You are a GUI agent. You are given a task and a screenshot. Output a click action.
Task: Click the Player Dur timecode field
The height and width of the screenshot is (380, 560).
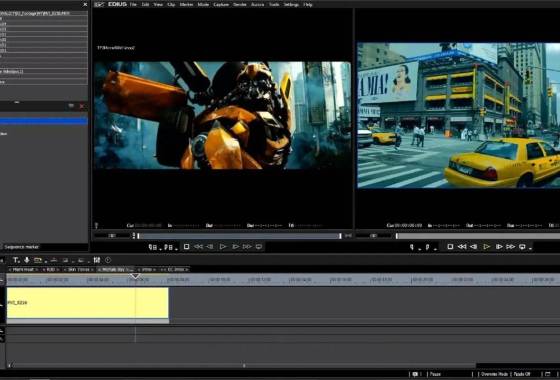[264, 226]
